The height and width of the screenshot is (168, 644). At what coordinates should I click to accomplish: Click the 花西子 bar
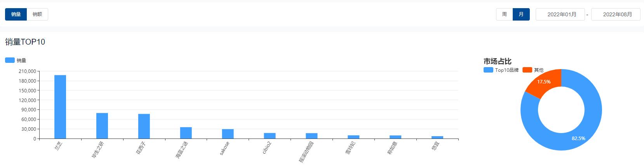point(144,126)
